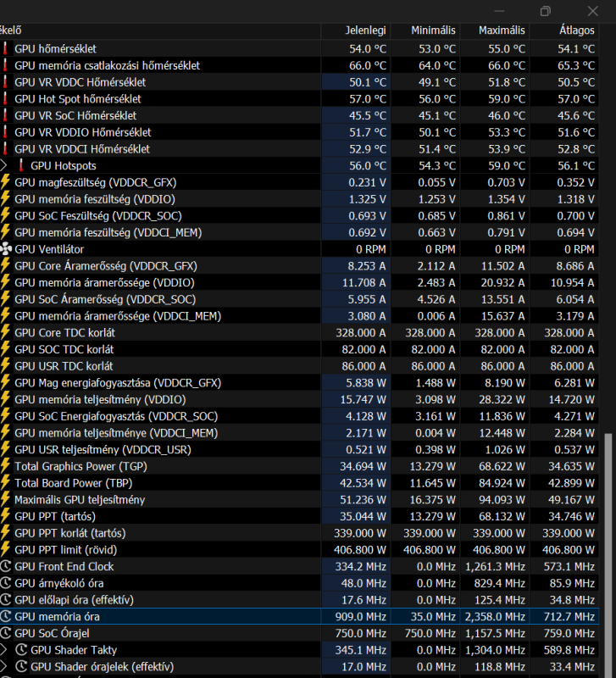The height and width of the screenshot is (678, 616).
Task: Click 1,304.0 MHz maximum Shader Takty value
Action: coord(495,650)
